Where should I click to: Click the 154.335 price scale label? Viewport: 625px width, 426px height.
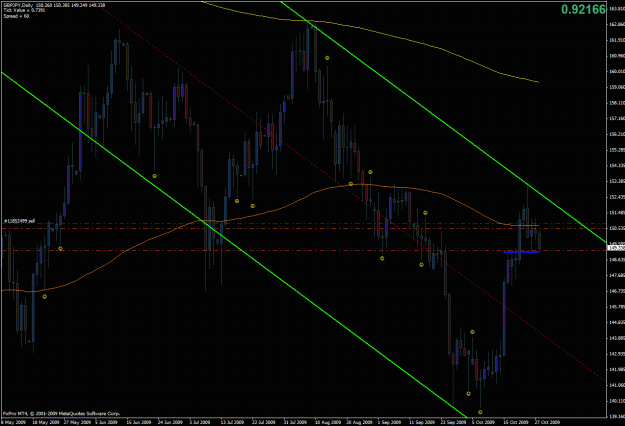click(x=616, y=166)
